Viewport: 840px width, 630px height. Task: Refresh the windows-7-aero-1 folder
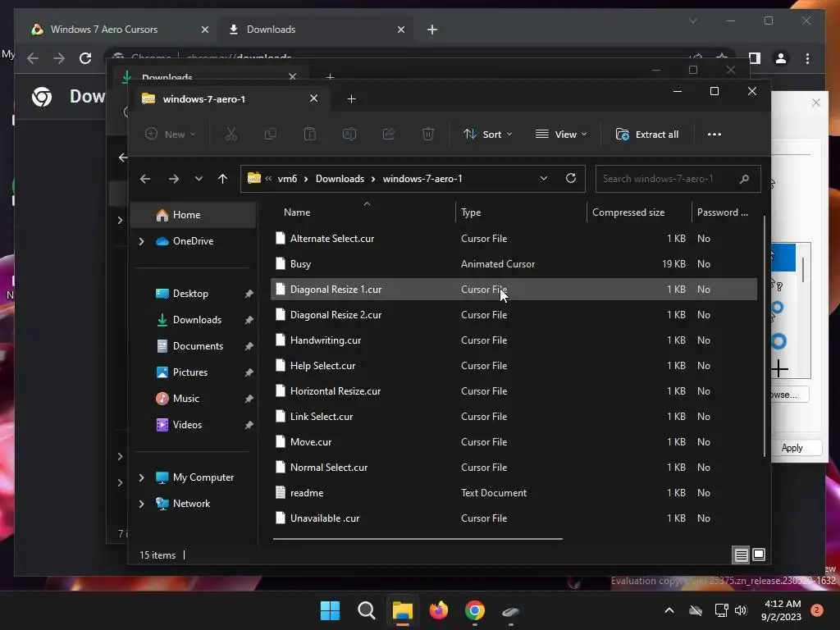point(571,178)
